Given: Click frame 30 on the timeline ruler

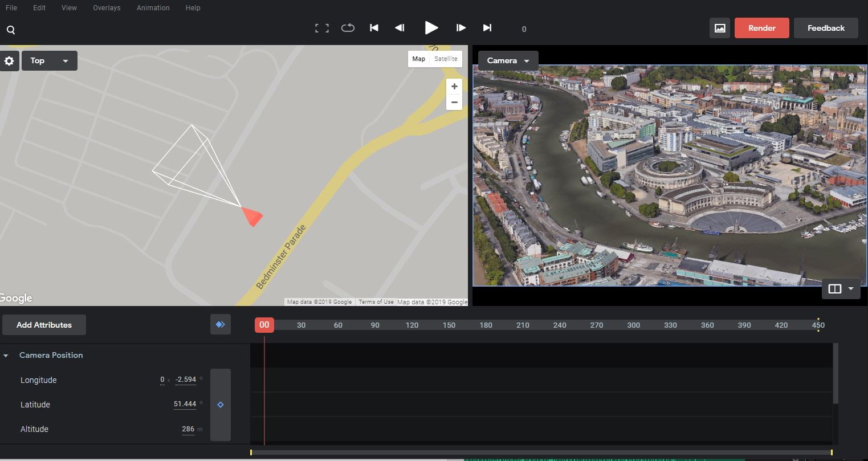Looking at the screenshot, I should click(x=301, y=325).
